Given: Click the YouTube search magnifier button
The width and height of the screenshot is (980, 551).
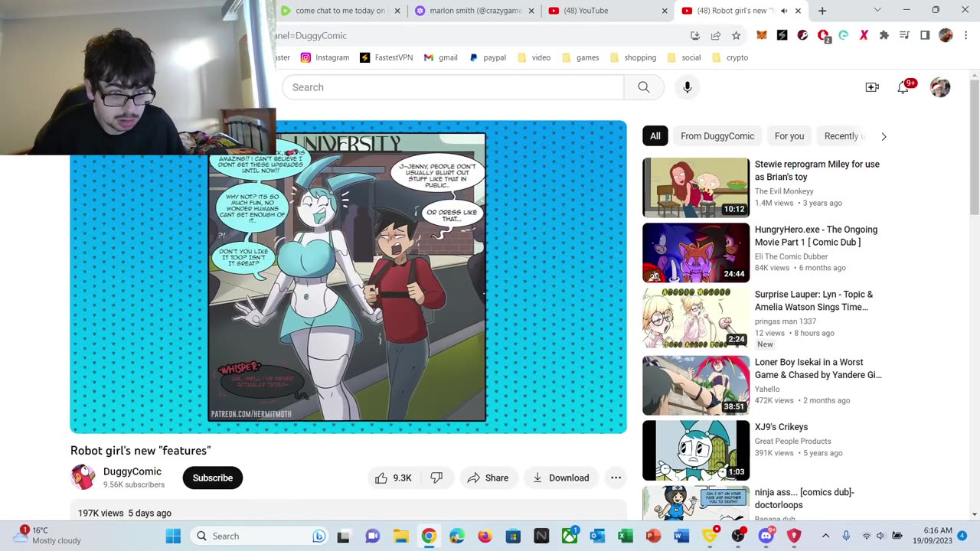Looking at the screenshot, I should 644,87.
